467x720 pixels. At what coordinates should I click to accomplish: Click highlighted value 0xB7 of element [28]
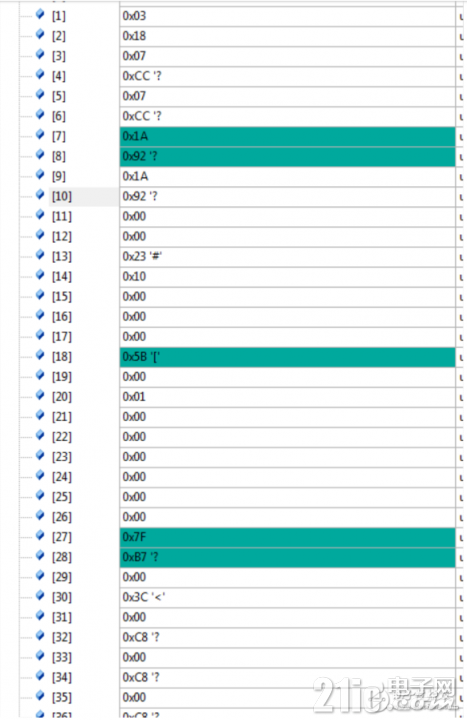coord(287,557)
